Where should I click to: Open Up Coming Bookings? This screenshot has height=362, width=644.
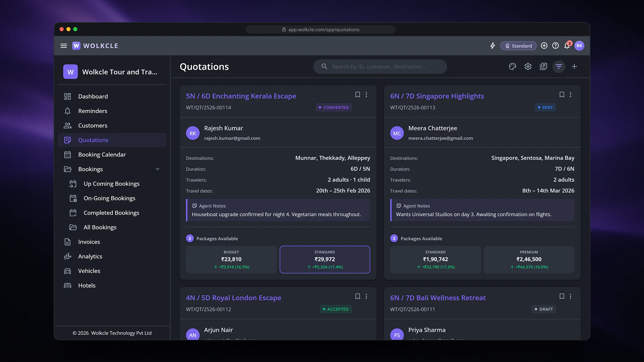click(x=112, y=184)
